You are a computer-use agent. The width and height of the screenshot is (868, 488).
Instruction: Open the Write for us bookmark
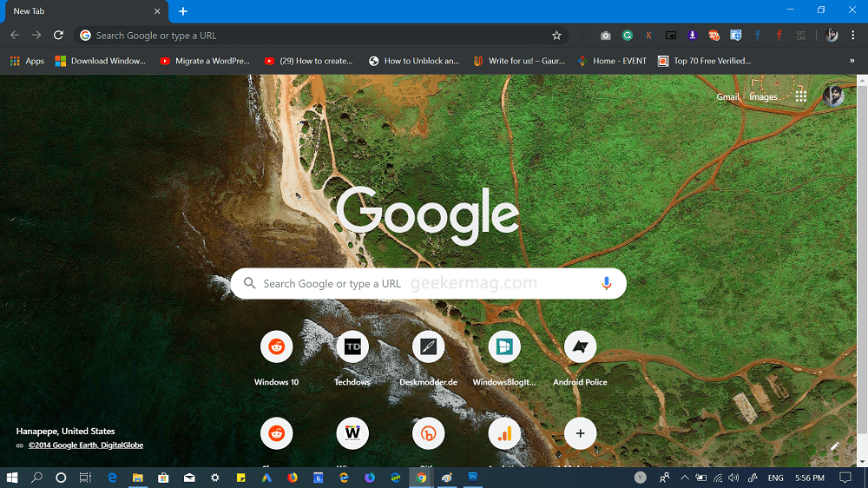point(519,61)
